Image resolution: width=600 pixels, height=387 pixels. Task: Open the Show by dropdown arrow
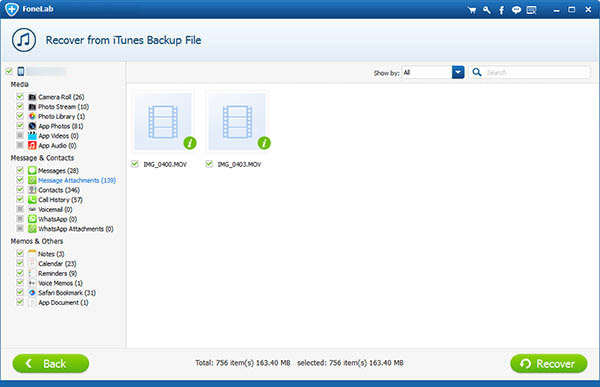[458, 72]
